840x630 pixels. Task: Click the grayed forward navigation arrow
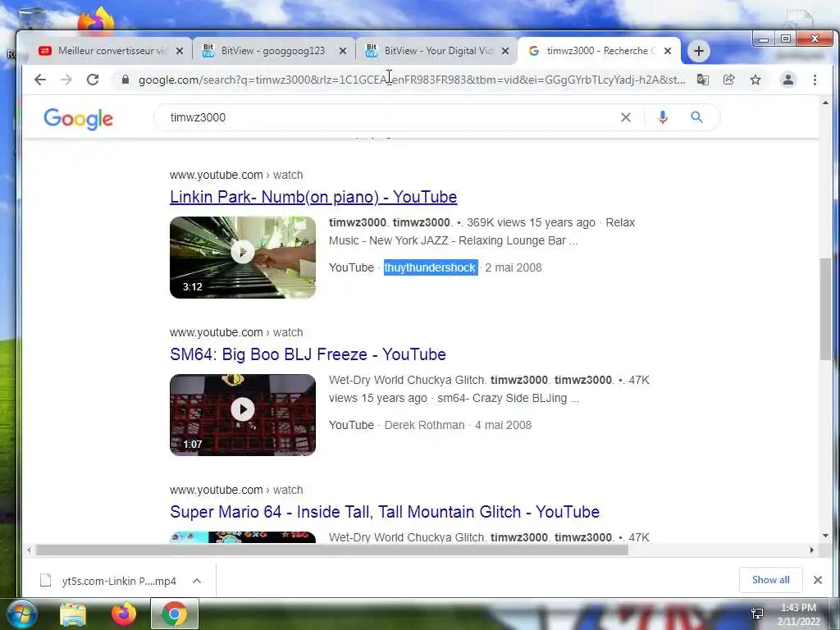(66, 80)
